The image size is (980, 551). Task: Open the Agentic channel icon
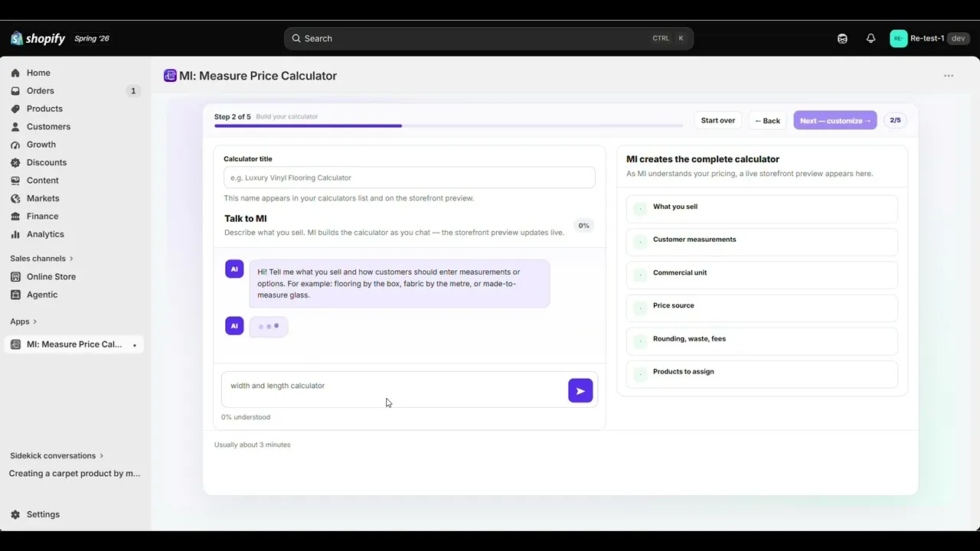15,295
